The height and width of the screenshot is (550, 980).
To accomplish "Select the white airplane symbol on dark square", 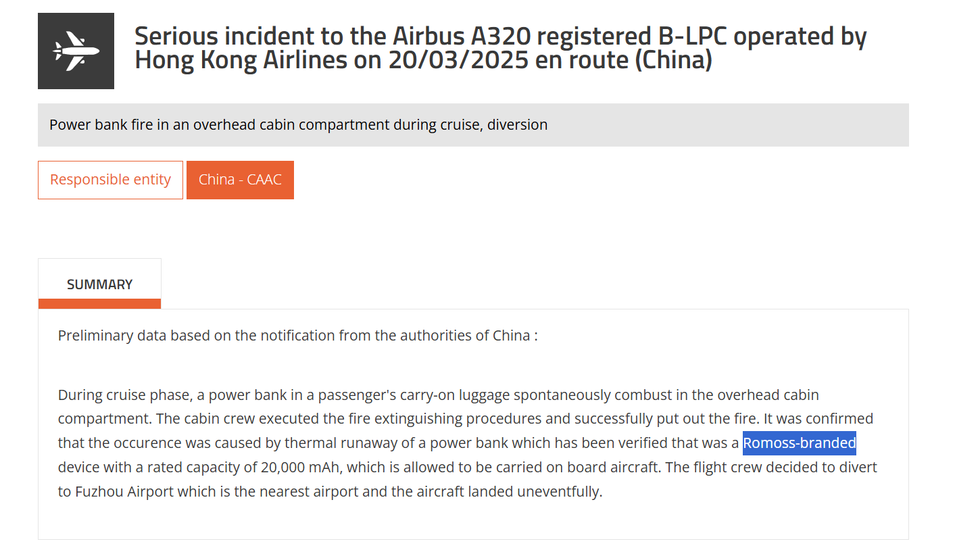I will [76, 51].
